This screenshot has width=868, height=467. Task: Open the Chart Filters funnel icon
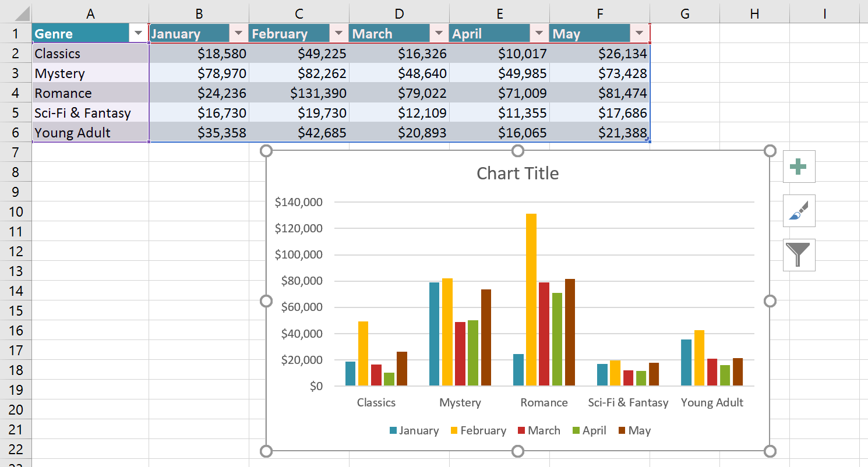coord(799,255)
